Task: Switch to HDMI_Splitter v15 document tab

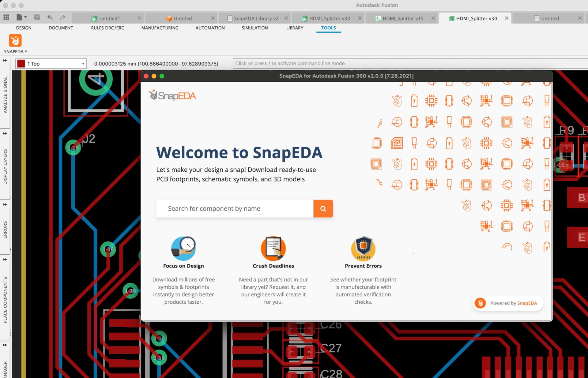Action: tap(403, 18)
